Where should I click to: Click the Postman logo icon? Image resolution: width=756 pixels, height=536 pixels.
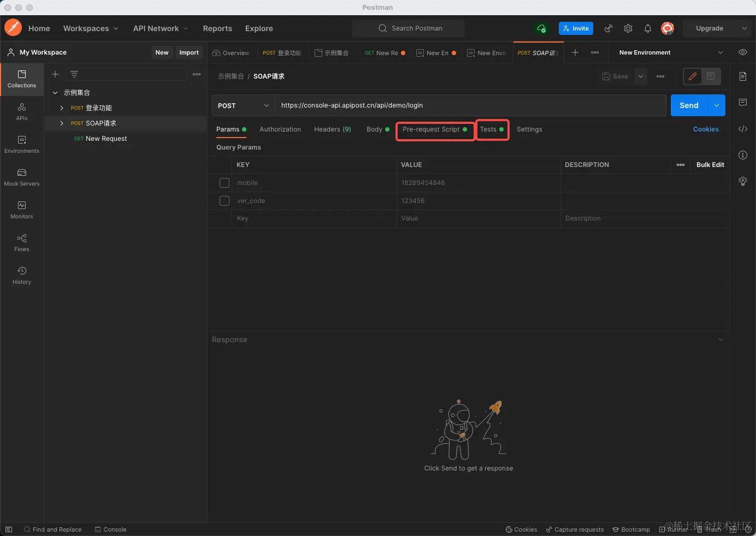[13, 27]
